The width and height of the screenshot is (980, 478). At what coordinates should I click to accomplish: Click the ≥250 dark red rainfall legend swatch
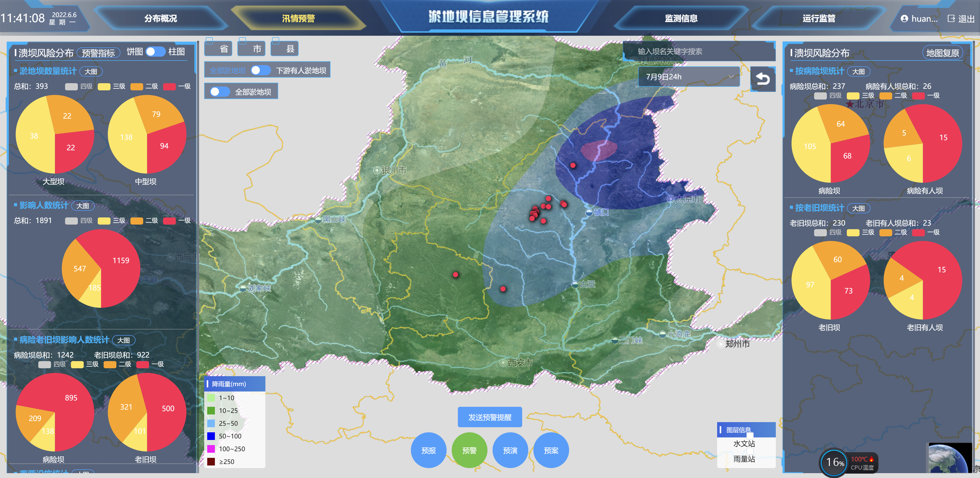pyautogui.click(x=211, y=462)
